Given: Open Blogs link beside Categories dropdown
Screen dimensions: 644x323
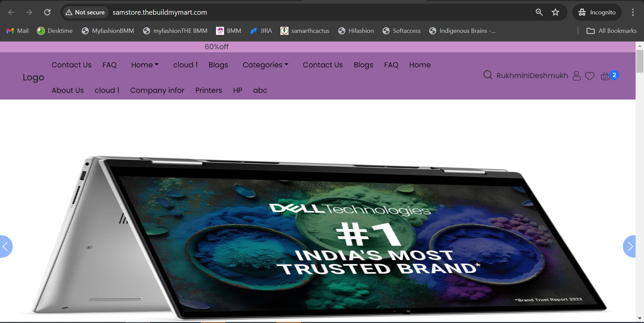Looking at the screenshot, I should click(x=218, y=65).
